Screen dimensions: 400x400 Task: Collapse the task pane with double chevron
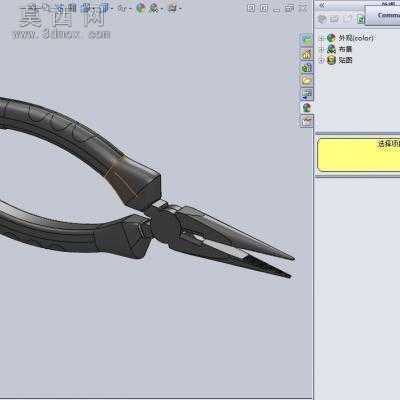(322, 5)
